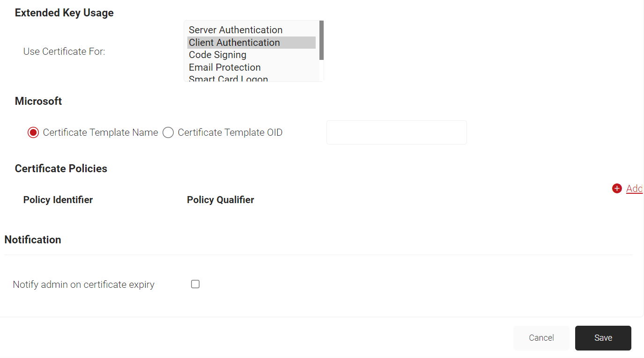644x358 pixels.
Task: Click the Extended Key Usage section heading
Action: click(64, 13)
